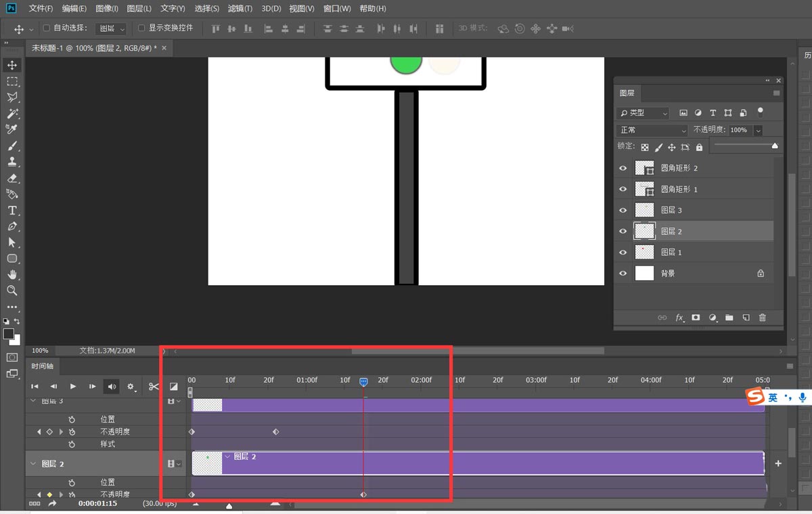Enable the 显示变换控件 checkbox
Screen dimensions: 812x514
coord(141,28)
